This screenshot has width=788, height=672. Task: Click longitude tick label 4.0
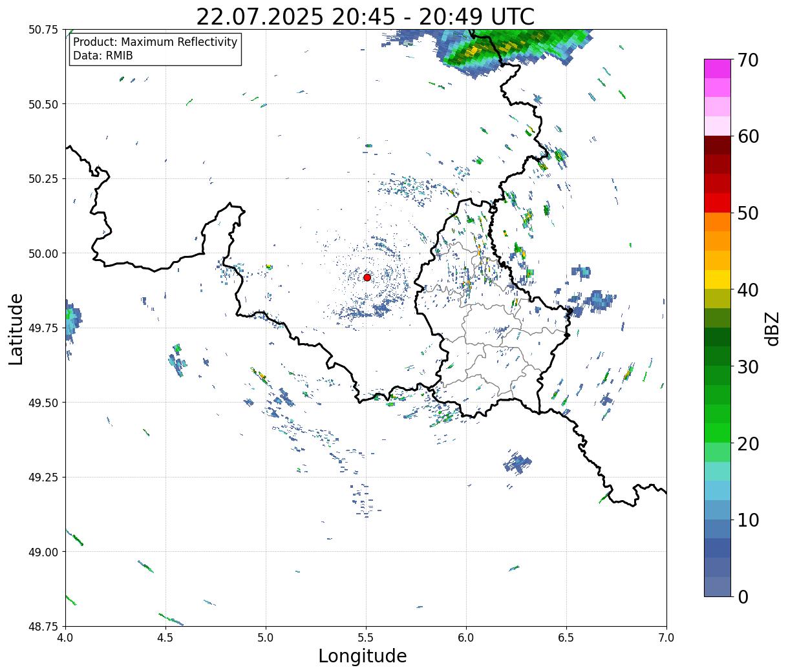click(x=65, y=637)
